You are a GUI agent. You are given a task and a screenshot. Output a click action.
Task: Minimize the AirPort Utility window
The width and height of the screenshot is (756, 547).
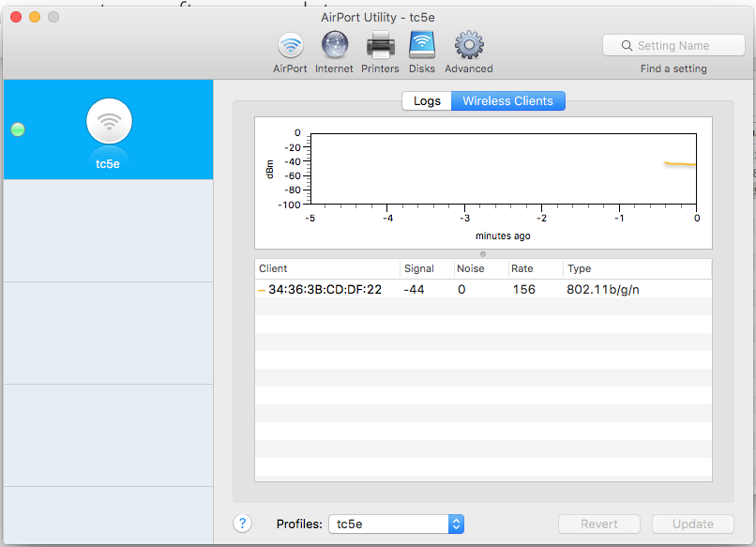(x=35, y=17)
